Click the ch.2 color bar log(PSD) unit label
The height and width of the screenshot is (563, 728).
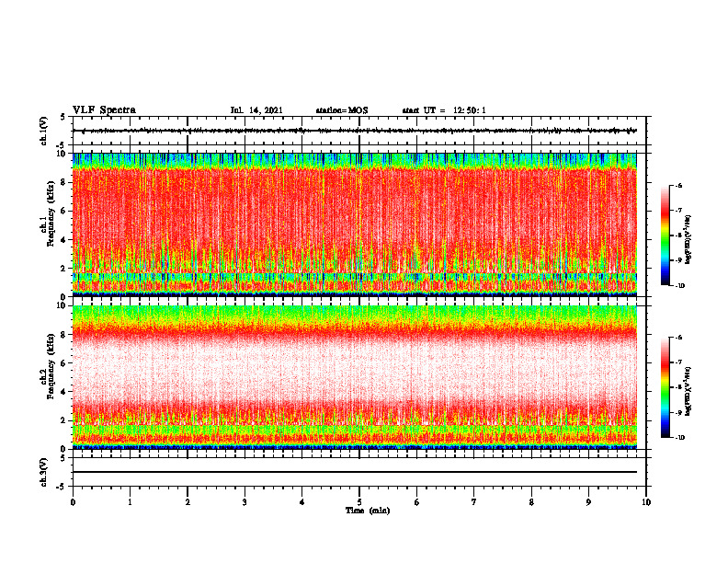point(688,391)
